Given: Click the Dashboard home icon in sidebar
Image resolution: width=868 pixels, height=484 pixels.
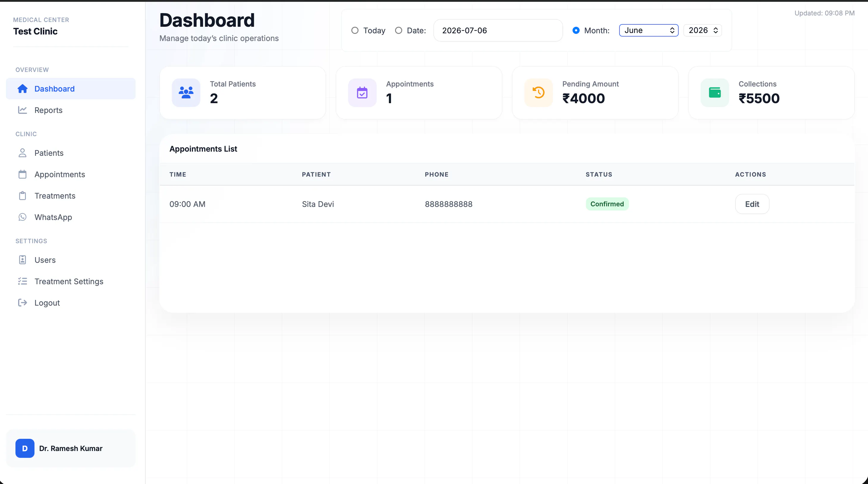Looking at the screenshot, I should pyautogui.click(x=23, y=89).
